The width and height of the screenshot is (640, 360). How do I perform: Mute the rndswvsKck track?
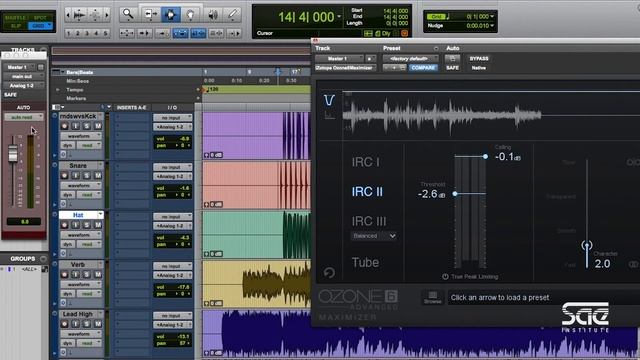(x=98, y=126)
